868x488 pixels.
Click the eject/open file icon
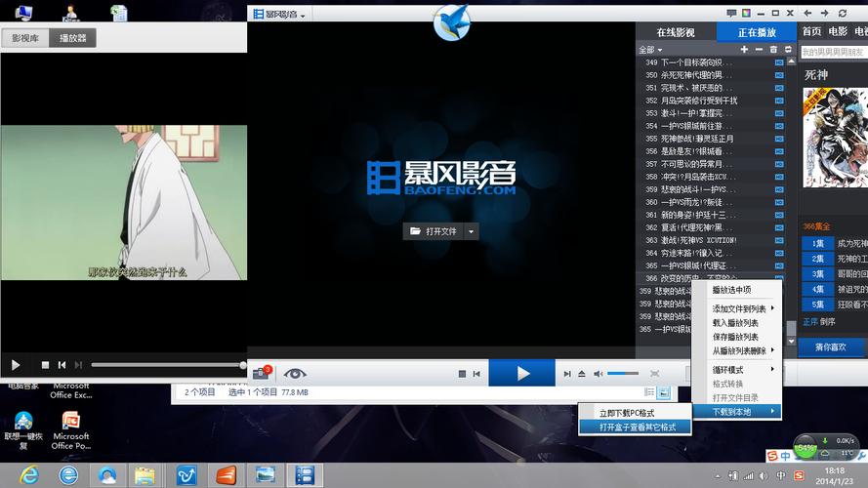[582, 374]
